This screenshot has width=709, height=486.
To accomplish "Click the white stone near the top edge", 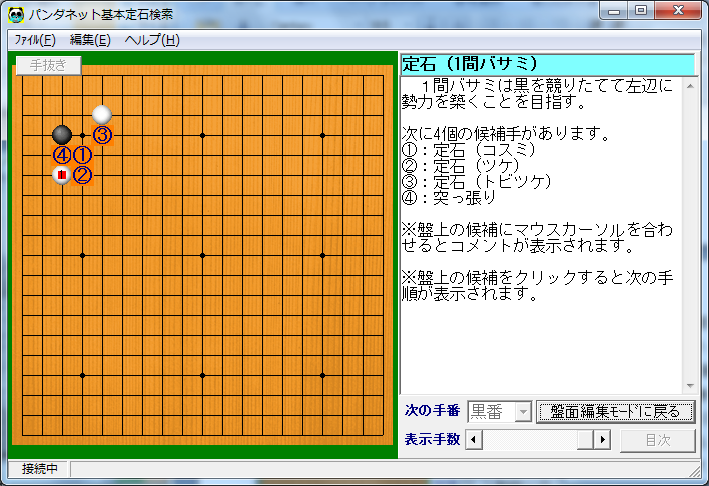I will [102, 114].
